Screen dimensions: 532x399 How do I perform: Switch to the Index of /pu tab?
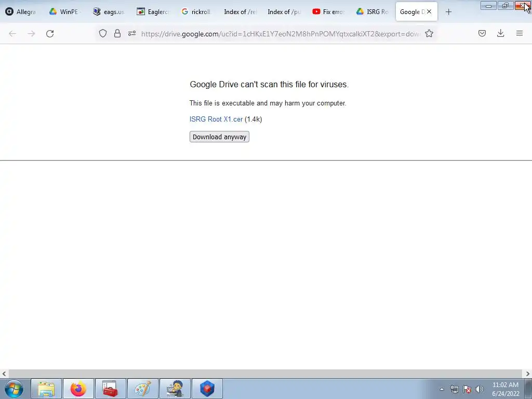point(284,11)
